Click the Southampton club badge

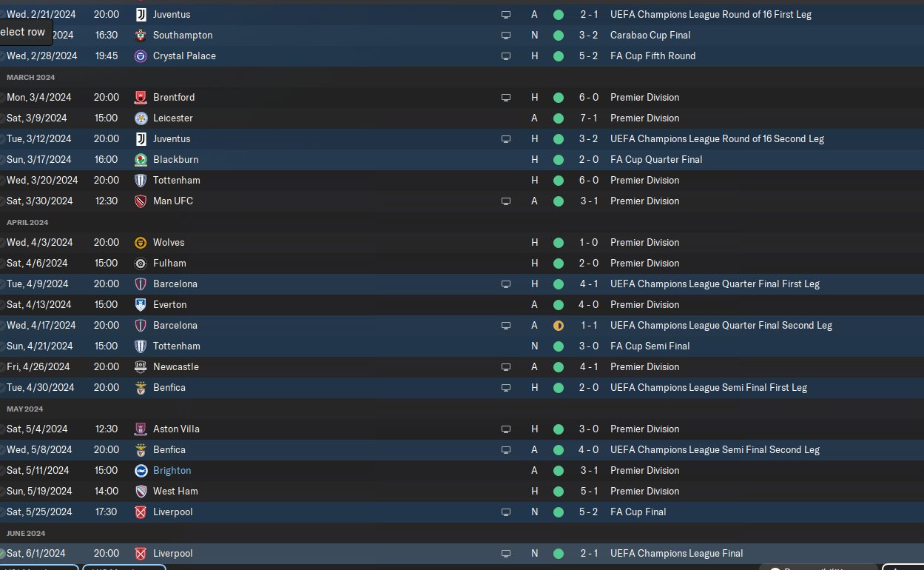(141, 35)
